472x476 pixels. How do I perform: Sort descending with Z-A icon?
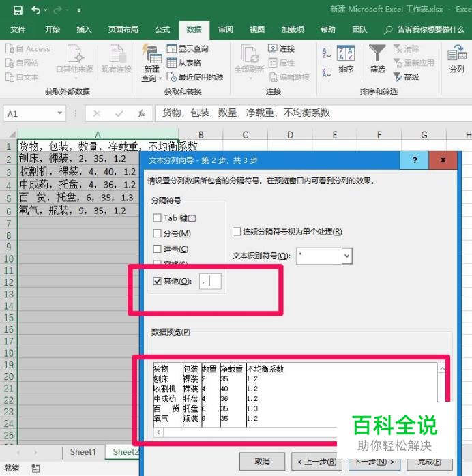pyautogui.click(x=326, y=72)
